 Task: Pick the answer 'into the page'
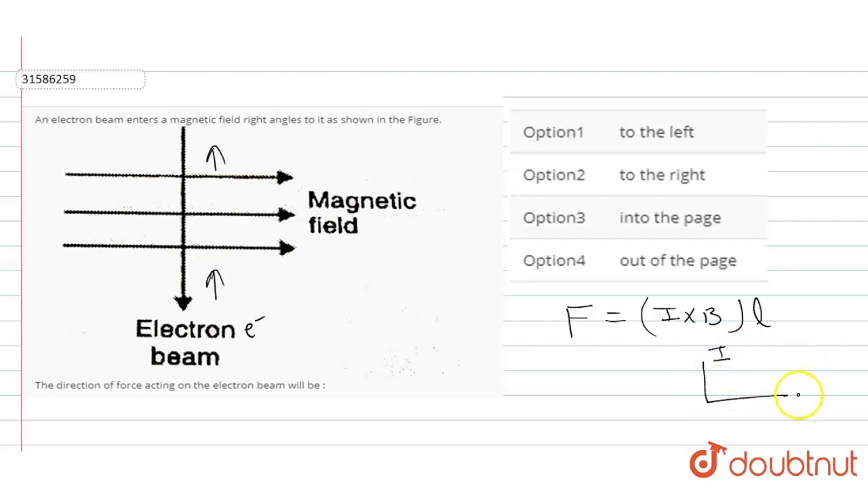(670, 218)
